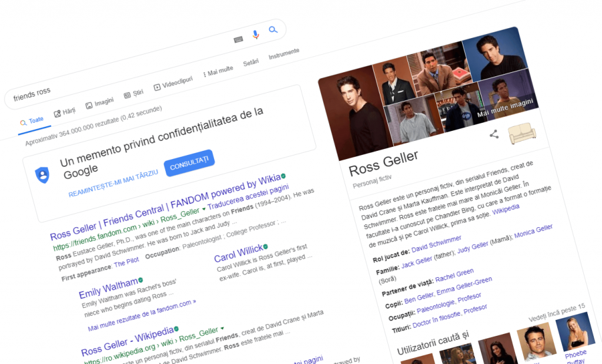The width and height of the screenshot is (602, 364).
Task: Open Jack Geller link
Action: [x=417, y=262]
